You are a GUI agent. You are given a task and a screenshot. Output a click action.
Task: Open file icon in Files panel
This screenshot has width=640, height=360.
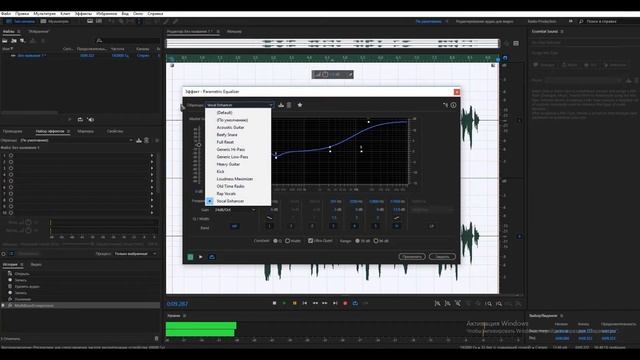[x=5, y=41]
